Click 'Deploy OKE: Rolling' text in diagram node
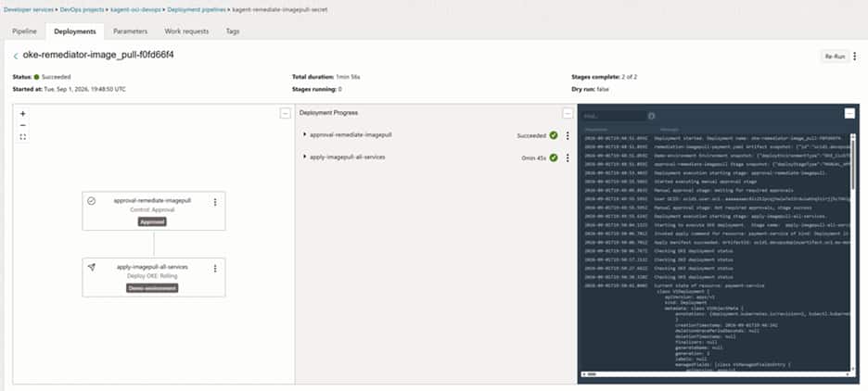The height and width of the screenshot is (391, 868). pos(152,275)
